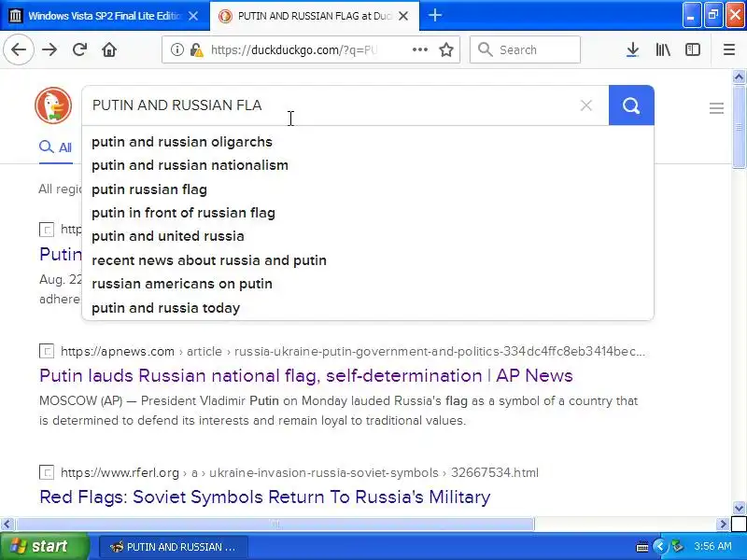
Task: Go back with the browser Back arrow
Action: [19, 49]
